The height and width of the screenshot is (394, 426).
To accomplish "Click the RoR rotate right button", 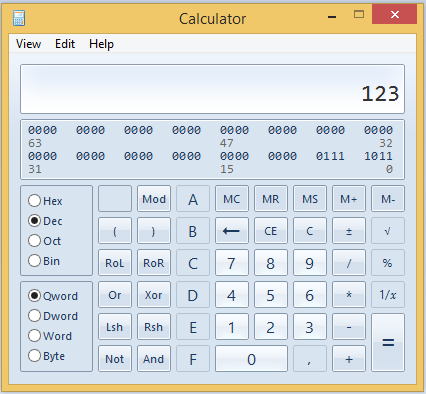I will [154, 263].
